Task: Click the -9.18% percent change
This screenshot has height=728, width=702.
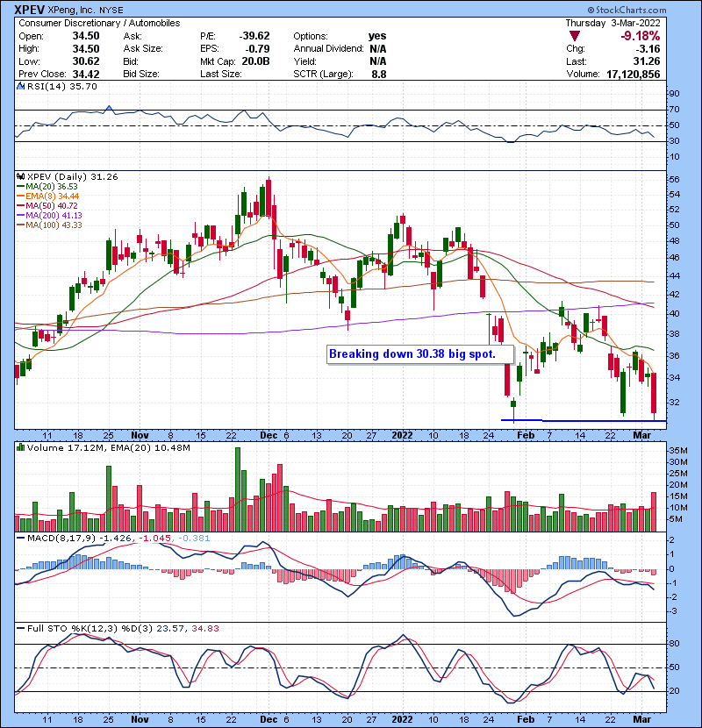Action: 641,36
